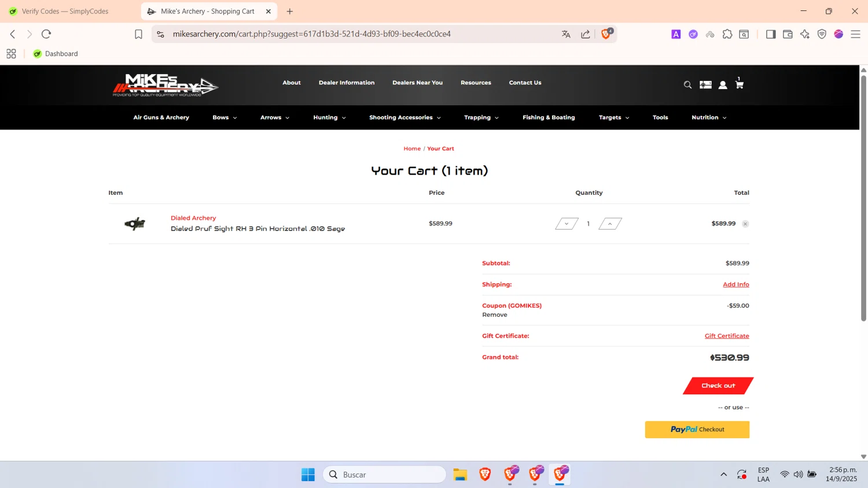Image resolution: width=868 pixels, height=488 pixels.
Task: Click the product thumbnail image
Action: click(x=135, y=224)
